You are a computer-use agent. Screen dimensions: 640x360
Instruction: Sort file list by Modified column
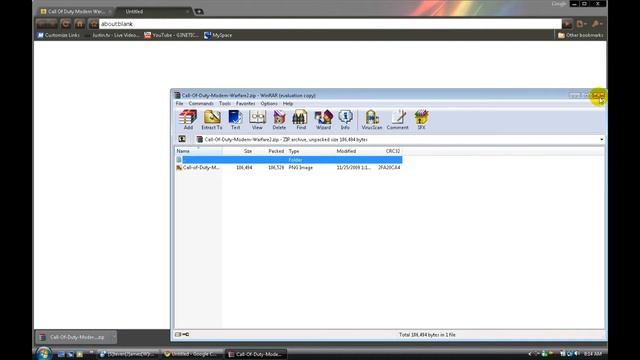(354, 151)
